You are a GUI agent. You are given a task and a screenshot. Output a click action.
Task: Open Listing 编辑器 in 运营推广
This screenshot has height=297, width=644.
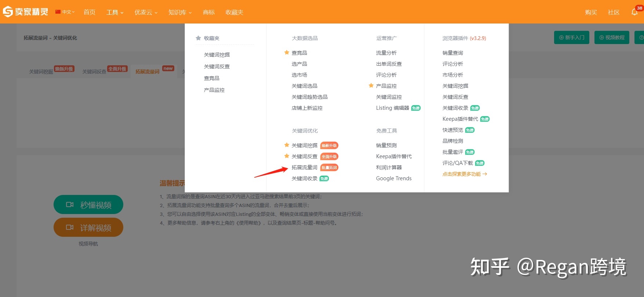[x=392, y=108]
